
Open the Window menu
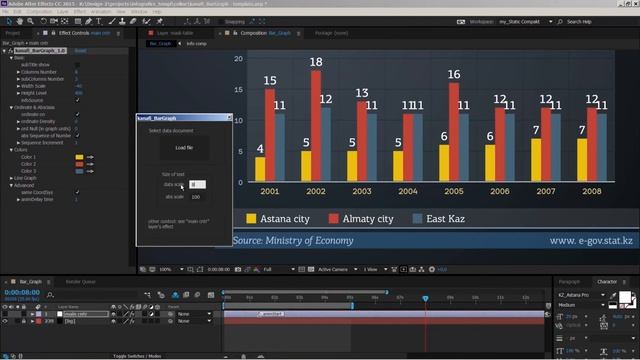click(139, 12)
